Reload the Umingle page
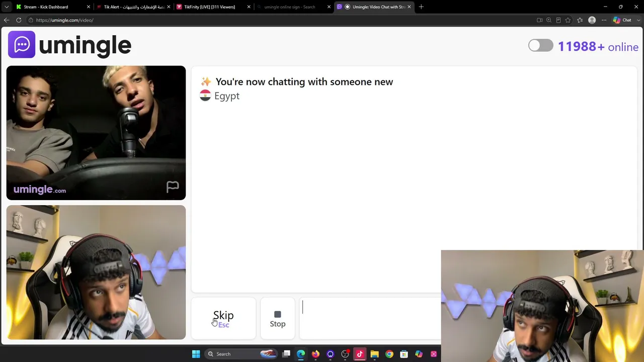Image resolution: width=644 pixels, height=362 pixels. 19,20
